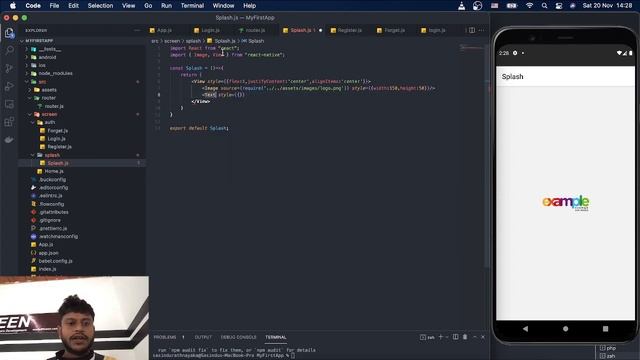Open the Remote Explorer view
Image resolution: width=640 pixels, height=360 pixels.
coord(9,104)
